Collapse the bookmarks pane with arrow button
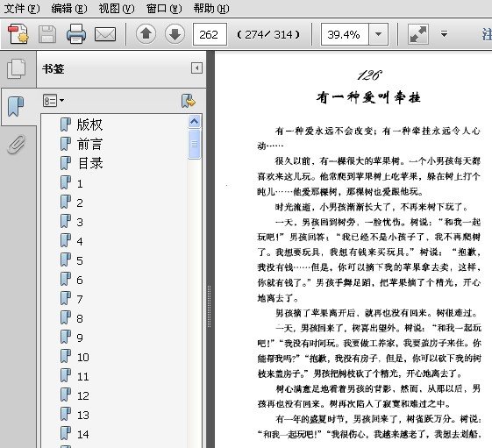Screen dimensions: 492x448 (x=196, y=68)
